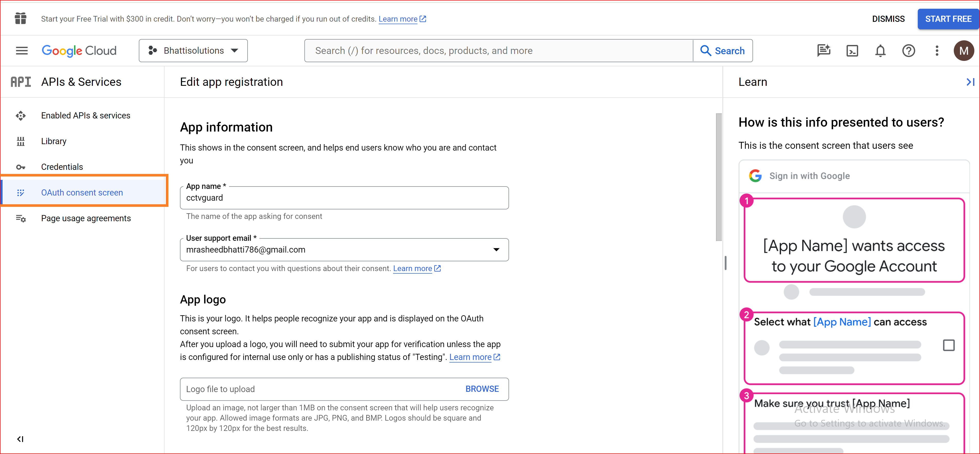980x454 pixels.
Task: Dismiss the free trial banner
Action: pos(888,19)
